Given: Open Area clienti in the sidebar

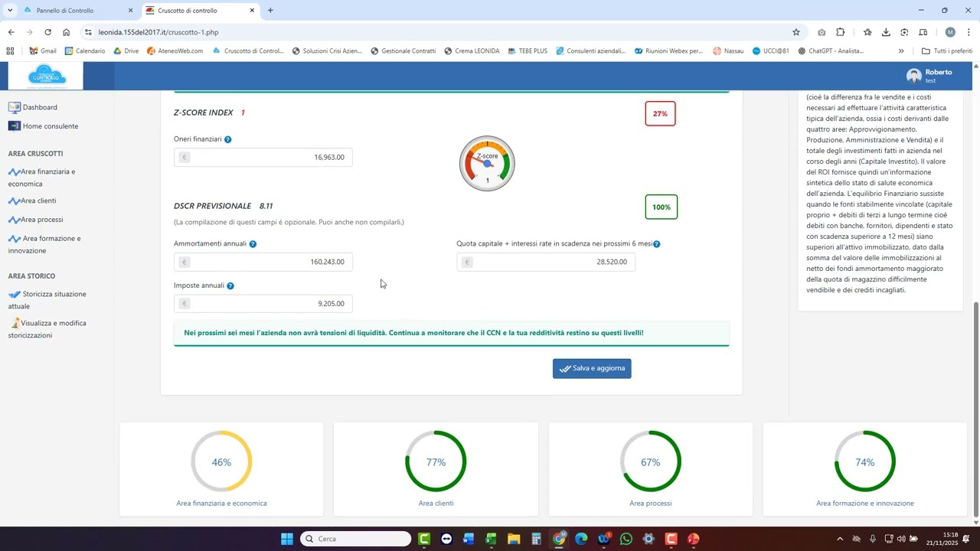Looking at the screenshot, I should (x=38, y=201).
